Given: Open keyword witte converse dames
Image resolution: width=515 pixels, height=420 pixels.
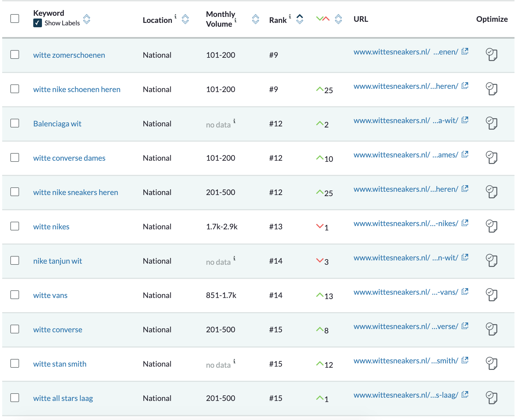Looking at the screenshot, I should click(69, 158).
